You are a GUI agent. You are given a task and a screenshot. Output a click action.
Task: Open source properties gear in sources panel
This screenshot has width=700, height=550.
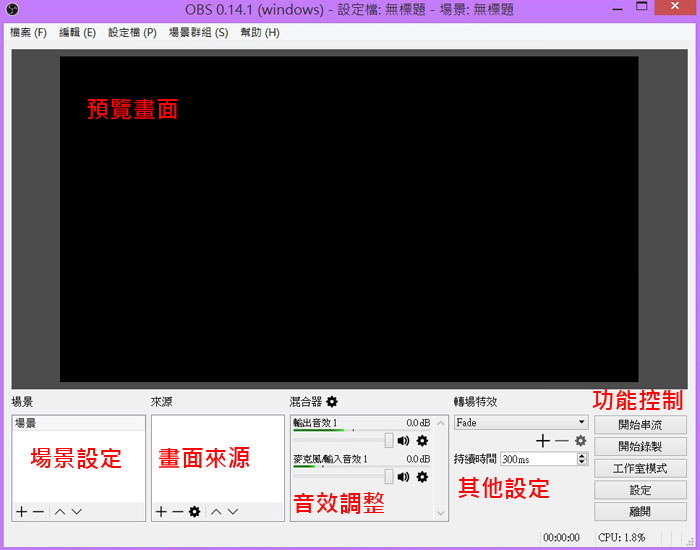[x=195, y=512]
